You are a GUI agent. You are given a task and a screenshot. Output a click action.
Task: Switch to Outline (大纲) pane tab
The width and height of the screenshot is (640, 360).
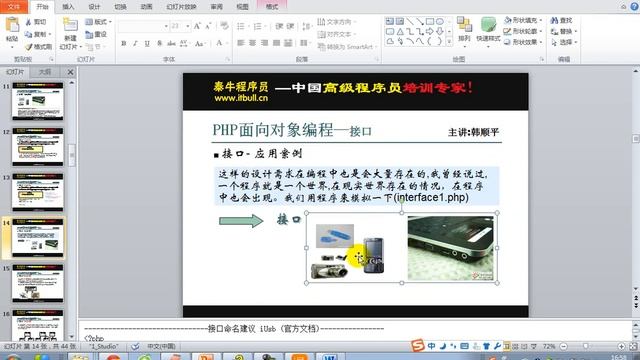point(44,72)
